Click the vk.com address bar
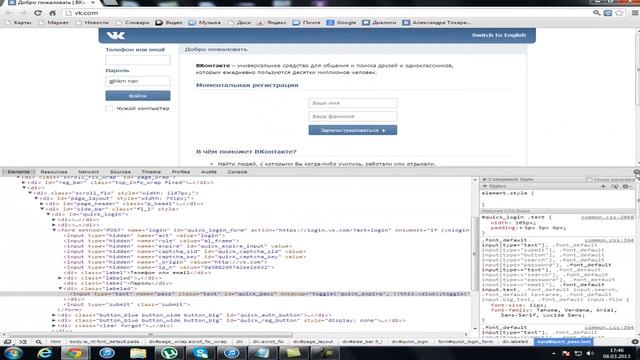This screenshot has width=640, height=360. (327, 13)
